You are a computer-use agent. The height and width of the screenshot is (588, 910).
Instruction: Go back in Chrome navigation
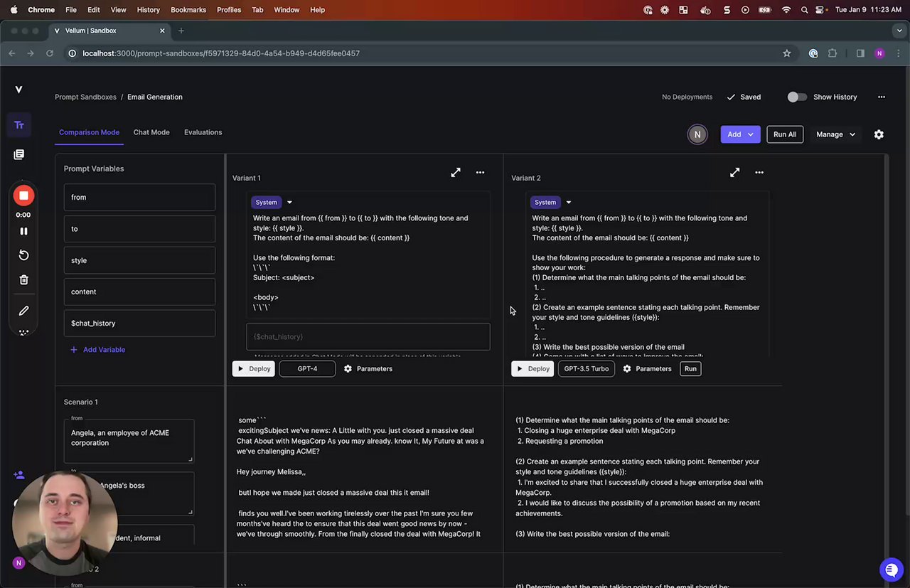[11, 53]
